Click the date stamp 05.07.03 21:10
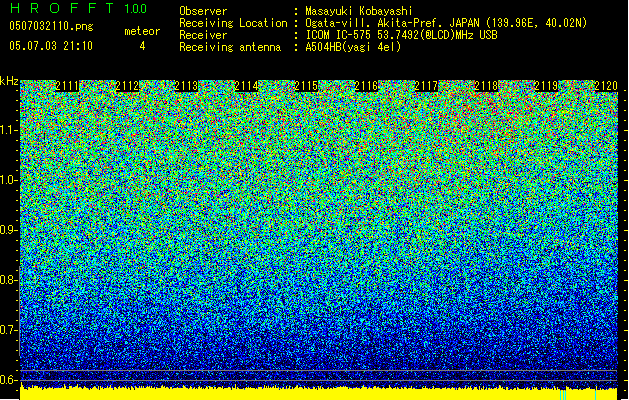The height and width of the screenshot is (400, 629). [51, 46]
